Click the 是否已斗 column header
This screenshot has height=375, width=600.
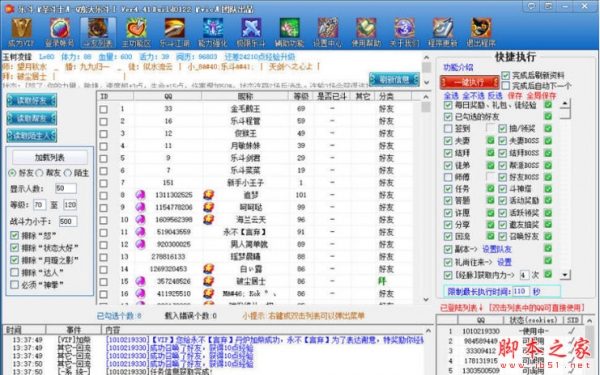332,96
